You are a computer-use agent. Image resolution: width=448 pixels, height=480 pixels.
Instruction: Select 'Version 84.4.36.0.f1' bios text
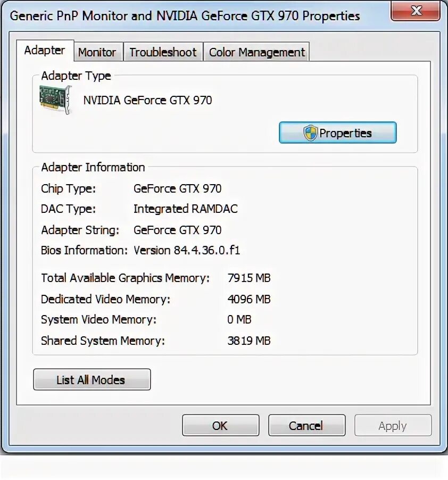tap(187, 250)
